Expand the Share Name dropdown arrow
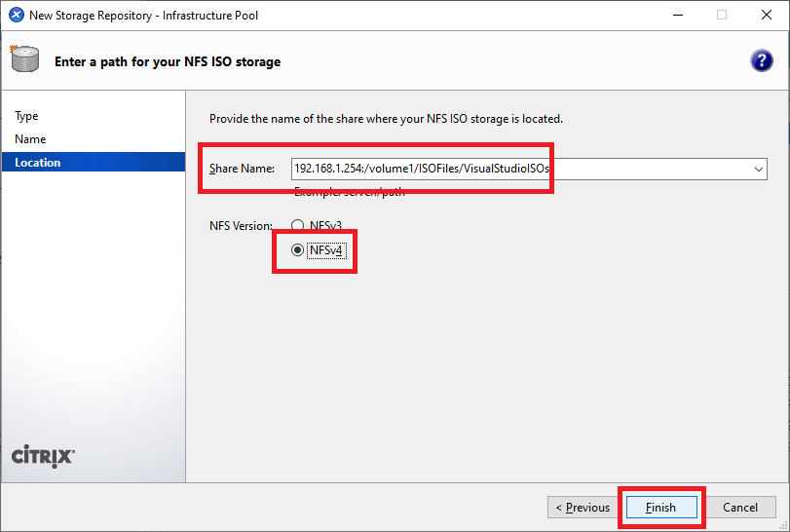Screen dimensions: 790x532 (759, 169)
